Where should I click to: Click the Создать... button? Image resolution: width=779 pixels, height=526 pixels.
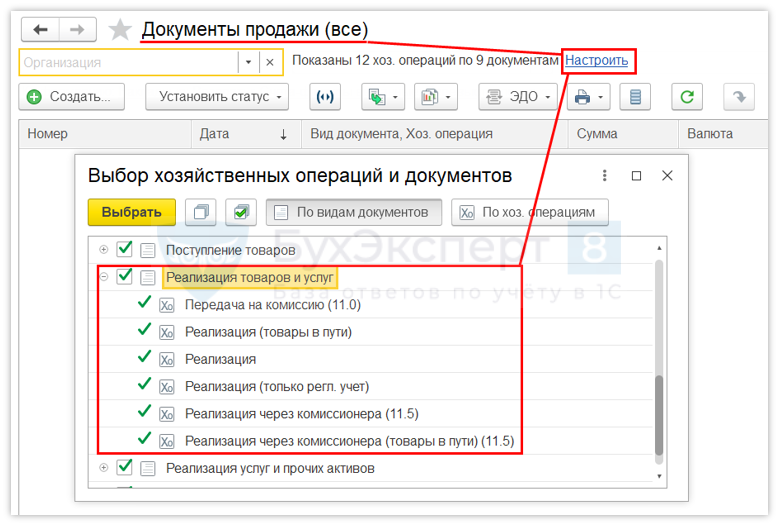(x=72, y=96)
